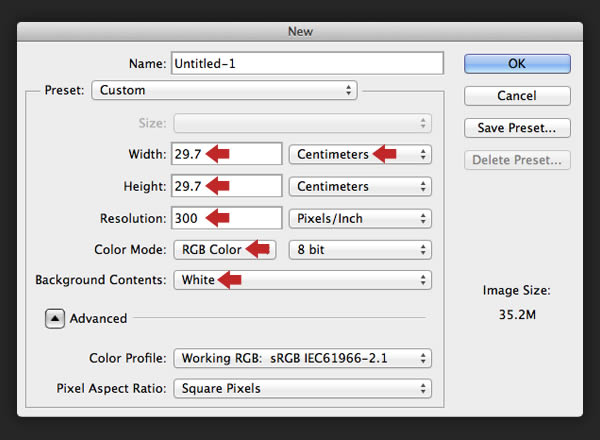Open the Color Profile dropdown
600x440 pixels.
point(302,357)
